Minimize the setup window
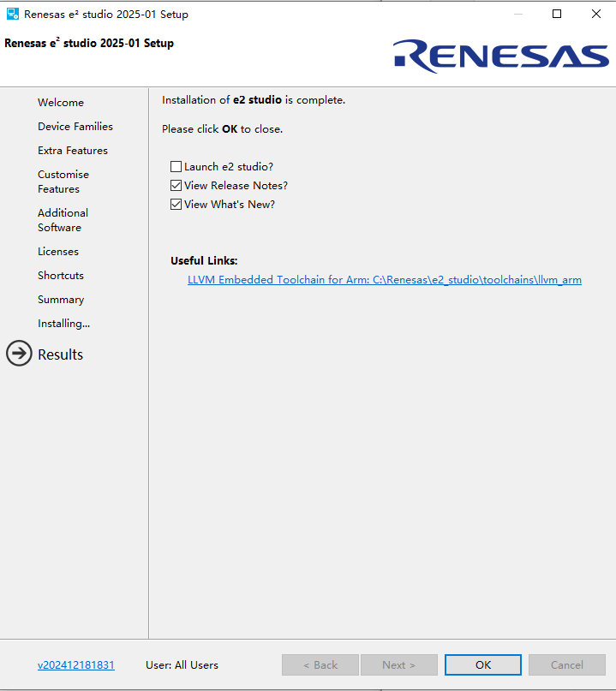616x691 pixels. pyautogui.click(x=518, y=14)
